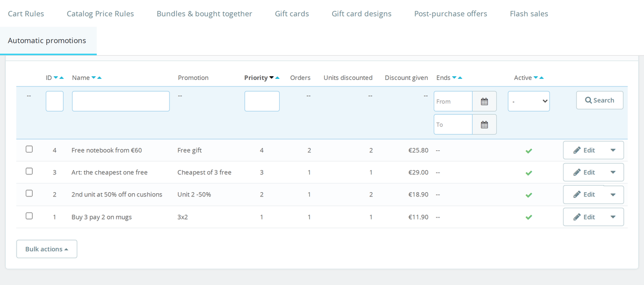Focus the Name filter field
The height and width of the screenshot is (285, 644).
point(121,101)
